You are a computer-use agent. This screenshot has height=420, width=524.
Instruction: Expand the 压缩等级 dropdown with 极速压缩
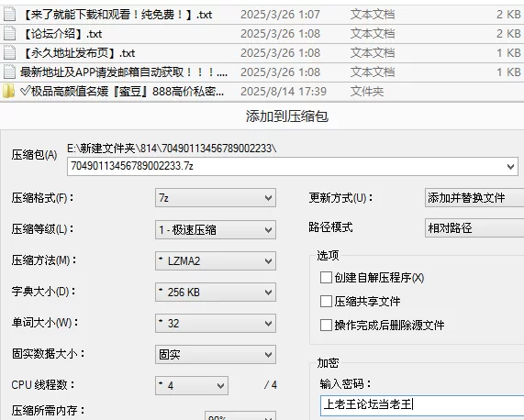(x=216, y=229)
